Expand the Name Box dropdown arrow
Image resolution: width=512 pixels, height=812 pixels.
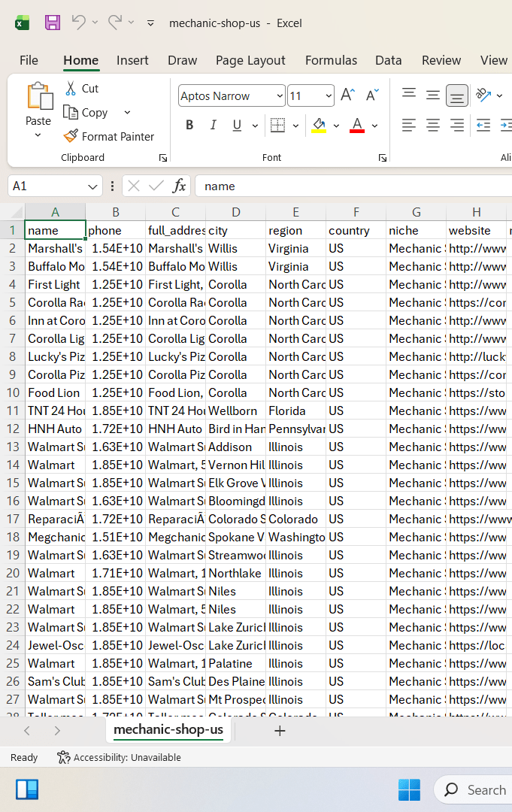click(92, 186)
